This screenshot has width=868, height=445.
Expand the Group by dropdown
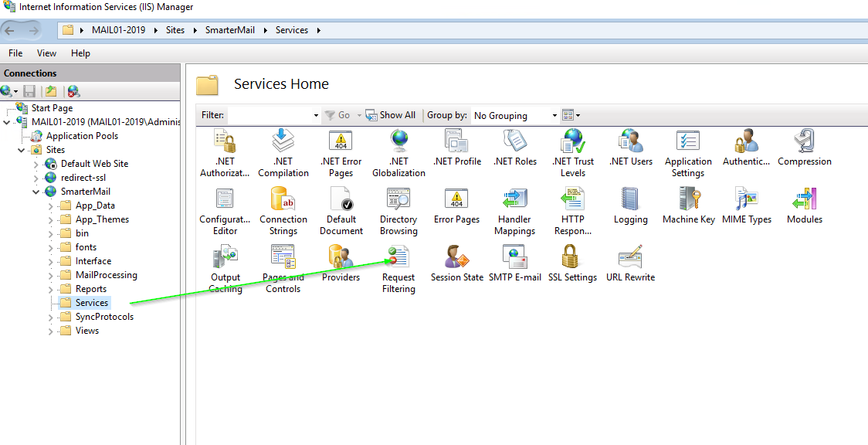point(515,115)
